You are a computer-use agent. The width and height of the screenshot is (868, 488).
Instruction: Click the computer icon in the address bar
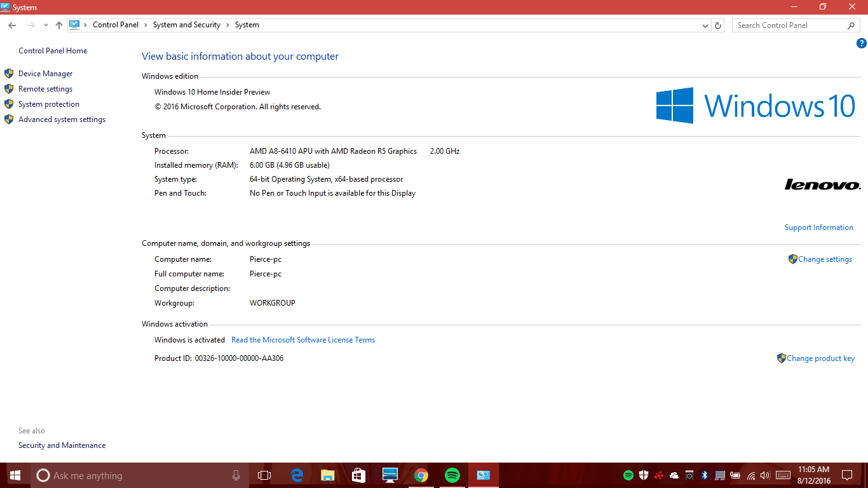coord(74,25)
